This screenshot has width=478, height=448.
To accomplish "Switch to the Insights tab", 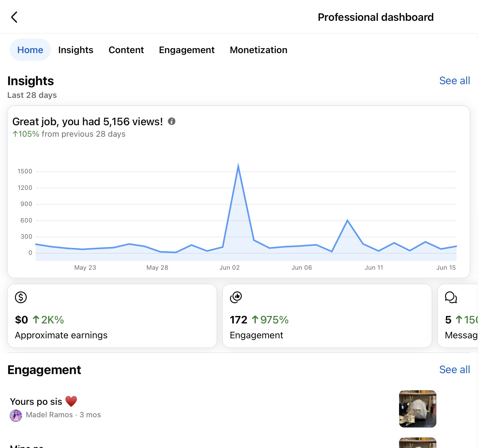I will coord(76,50).
